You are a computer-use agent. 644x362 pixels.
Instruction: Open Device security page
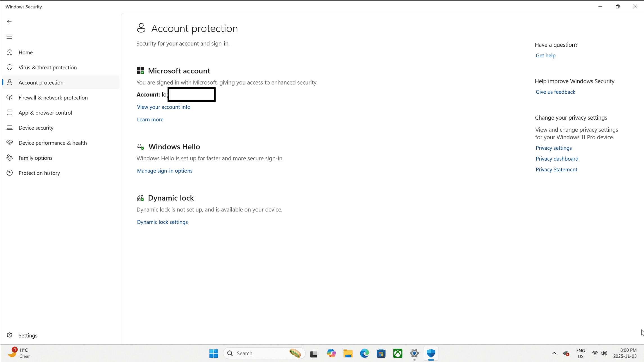pyautogui.click(x=36, y=128)
